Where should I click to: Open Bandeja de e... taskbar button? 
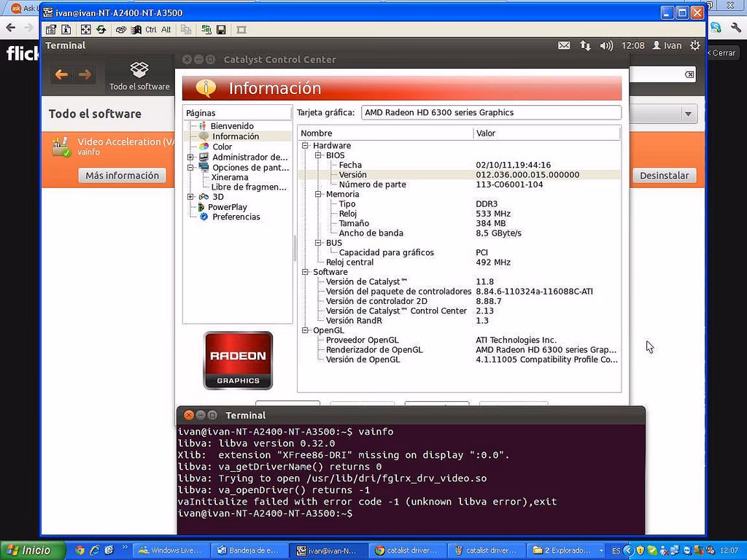(249, 551)
